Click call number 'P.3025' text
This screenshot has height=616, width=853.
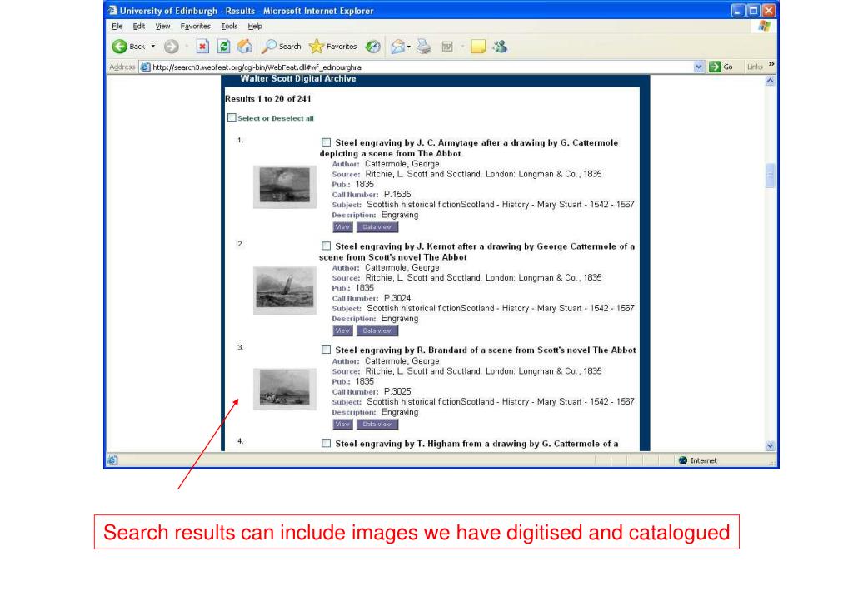point(397,391)
